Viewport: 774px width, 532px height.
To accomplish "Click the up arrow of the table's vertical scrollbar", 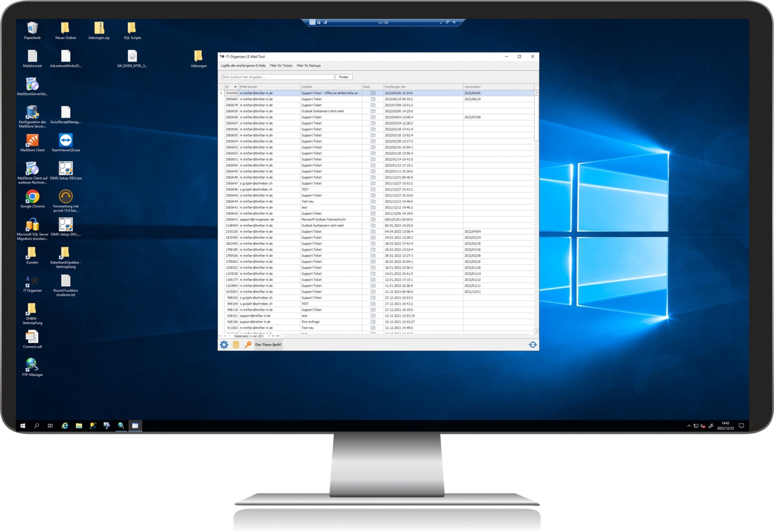I will click(x=536, y=93).
